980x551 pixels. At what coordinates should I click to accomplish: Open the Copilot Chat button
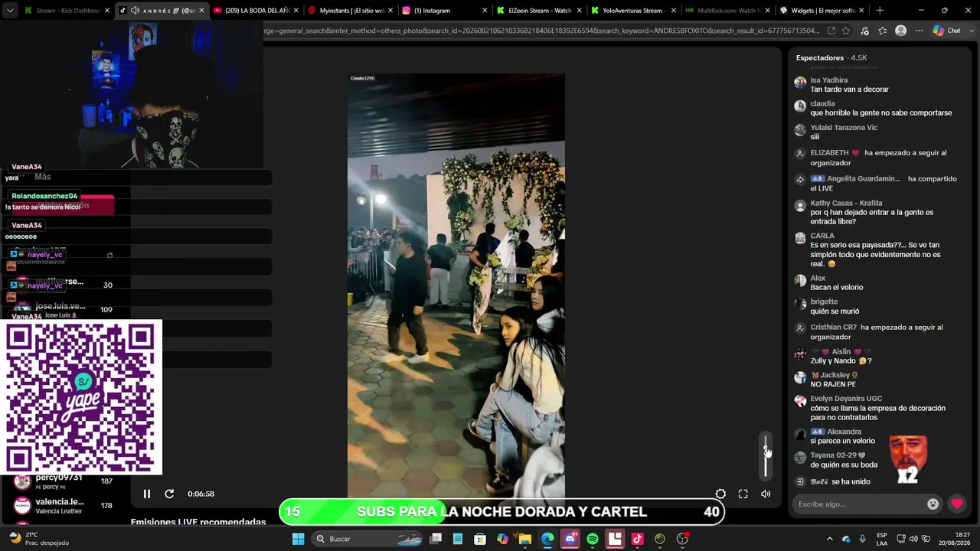pyautogui.click(x=947, y=31)
